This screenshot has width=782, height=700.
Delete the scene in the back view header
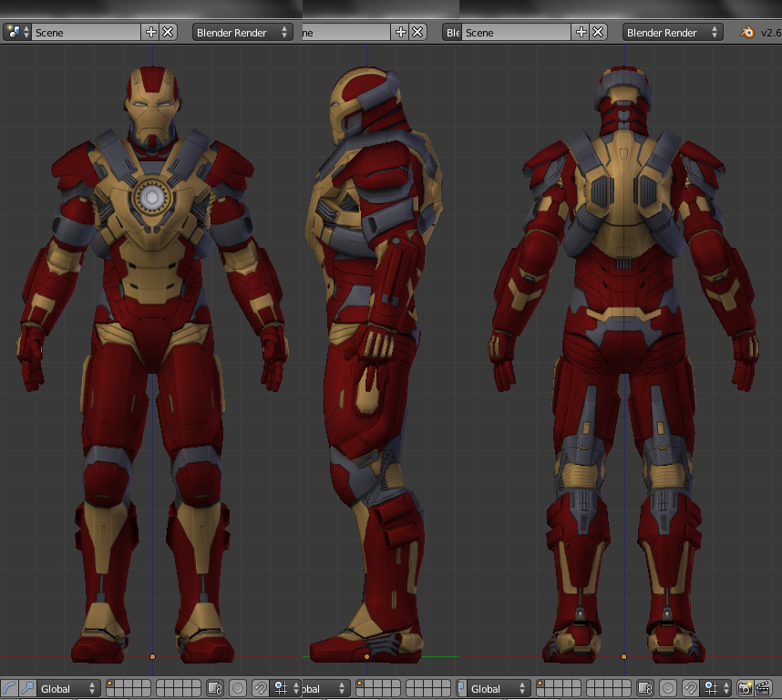click(x=599, y=33)
